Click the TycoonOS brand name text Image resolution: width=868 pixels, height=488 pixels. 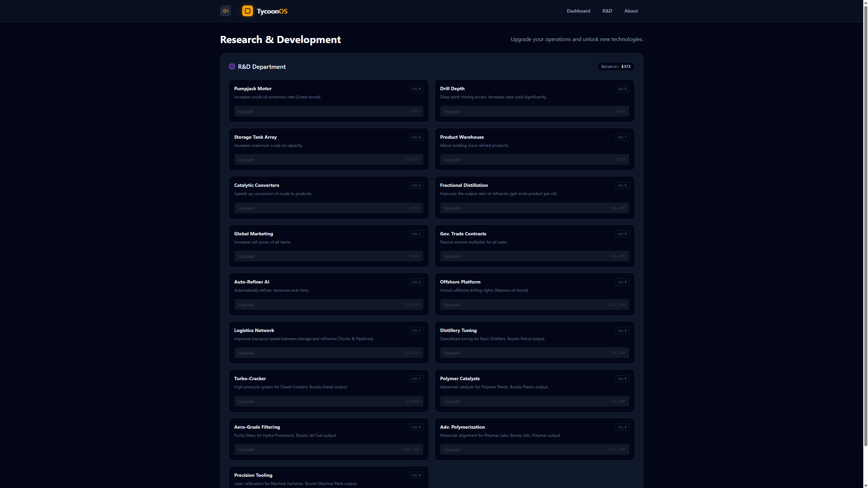(272, 11)
